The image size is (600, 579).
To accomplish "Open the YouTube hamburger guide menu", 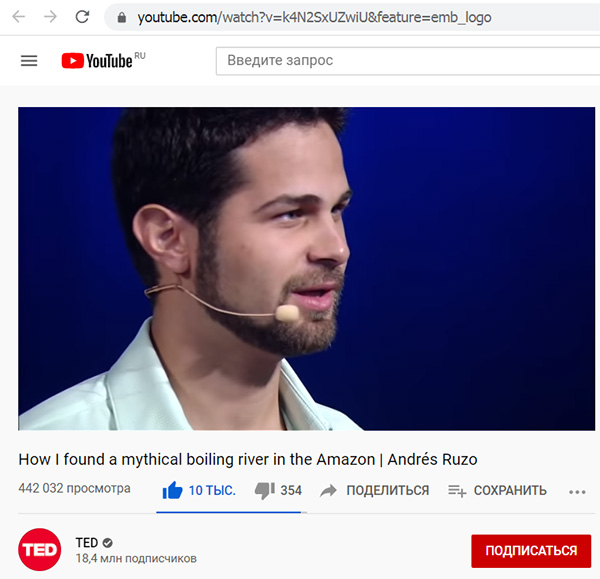I will [29, 60].
